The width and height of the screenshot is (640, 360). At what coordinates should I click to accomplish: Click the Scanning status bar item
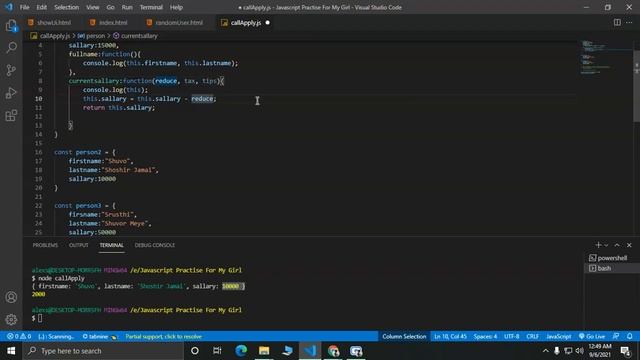pos(56,336)
